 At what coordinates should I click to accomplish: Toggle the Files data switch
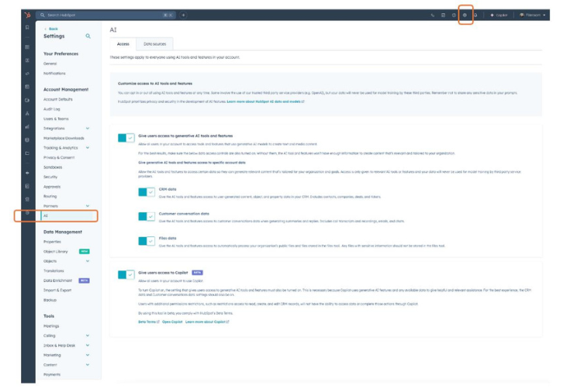[x=147, y=242]
